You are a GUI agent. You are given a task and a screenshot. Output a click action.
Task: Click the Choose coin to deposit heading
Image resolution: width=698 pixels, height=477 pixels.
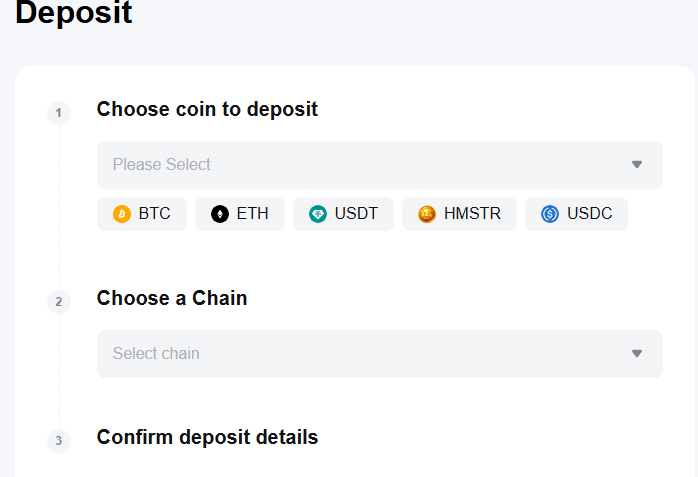(x=207, y=109)
